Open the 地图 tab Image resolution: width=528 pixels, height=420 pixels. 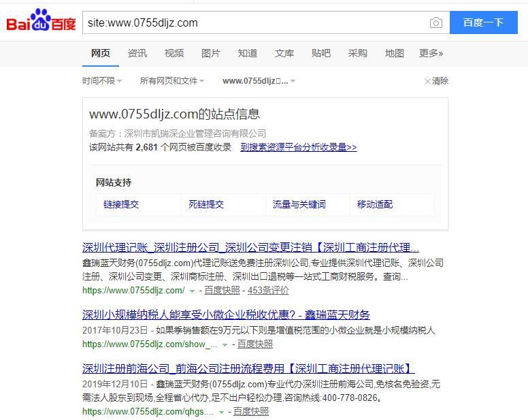(395, 53)
